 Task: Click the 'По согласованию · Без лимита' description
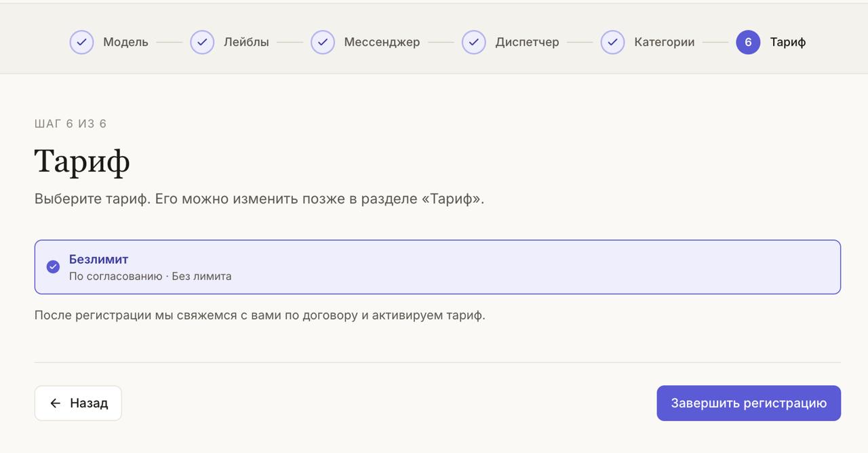[150, 276]
